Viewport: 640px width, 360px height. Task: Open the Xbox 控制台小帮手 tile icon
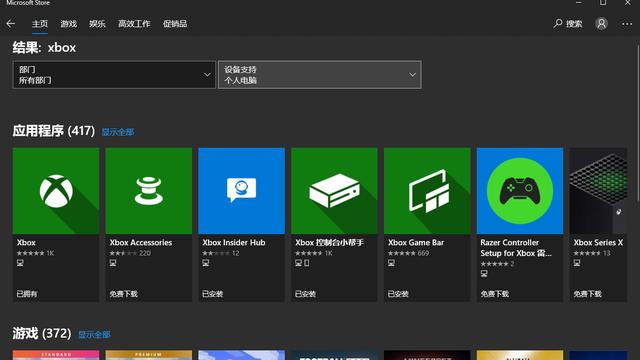click(x=334, y=191)
